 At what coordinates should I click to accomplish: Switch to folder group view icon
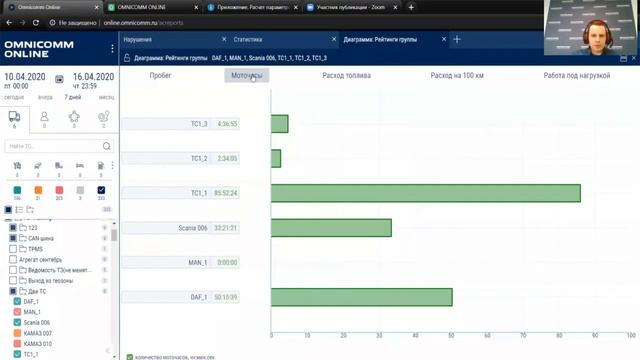click(30, 210)
